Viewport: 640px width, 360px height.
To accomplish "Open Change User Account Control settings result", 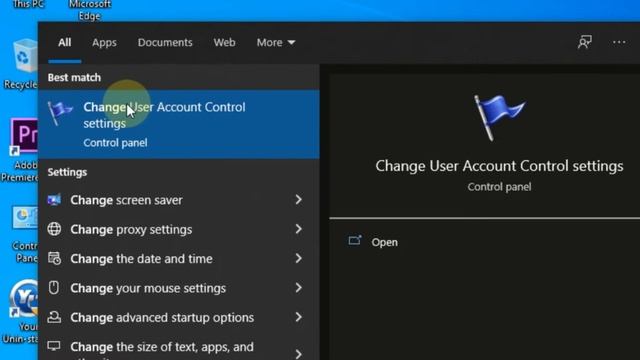I will (x=179, y=124).
